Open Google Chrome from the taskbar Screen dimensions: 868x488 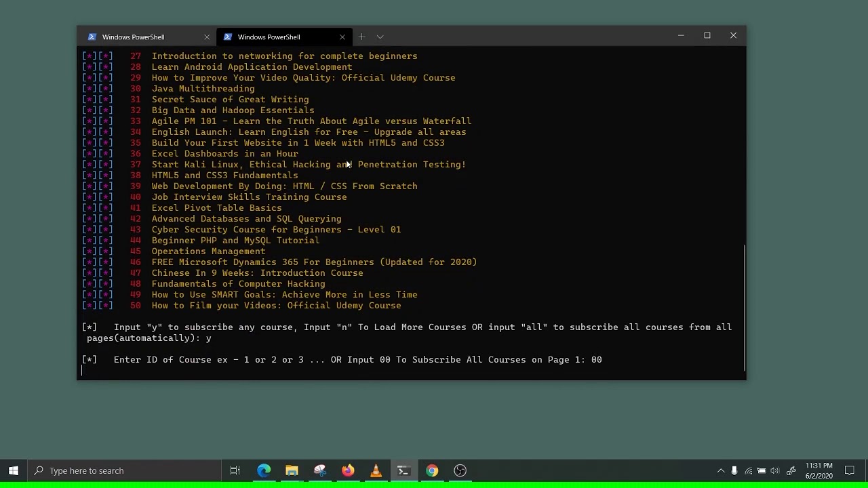pyautogui.click(x=432, y=470)
